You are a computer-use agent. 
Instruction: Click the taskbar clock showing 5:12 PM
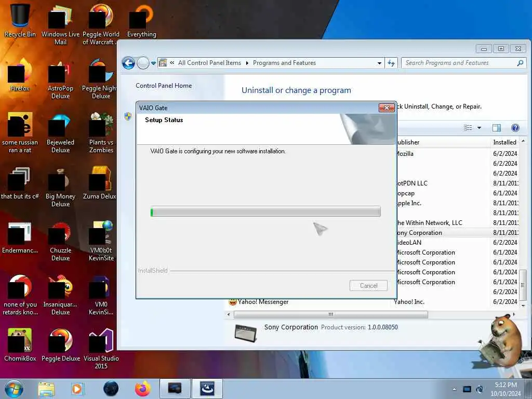[506, 389]
